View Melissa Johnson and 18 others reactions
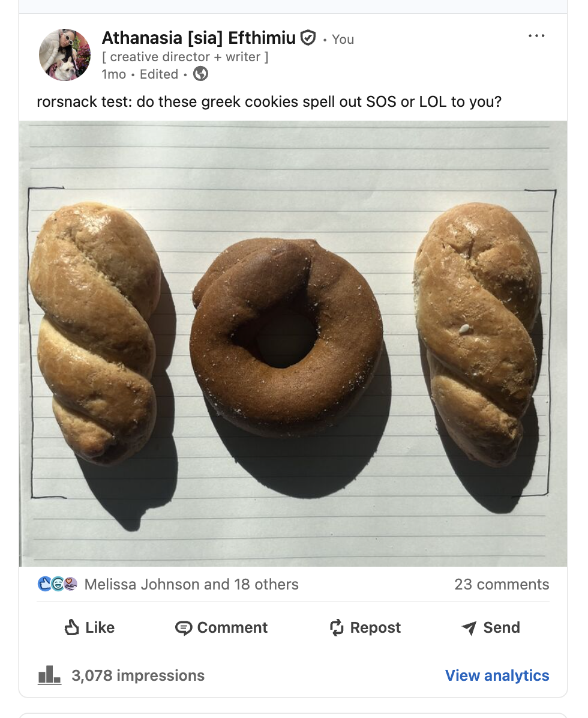This screenshot has width=588, height=718. pyautogui.click(x=191, y=584)
